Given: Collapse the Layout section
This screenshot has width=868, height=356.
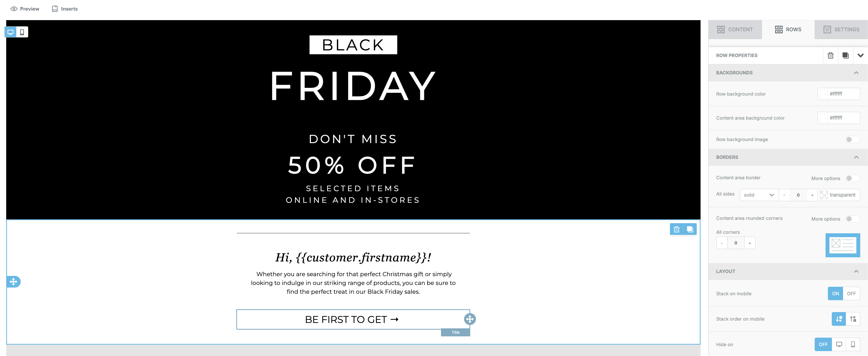Looking at the screenshot, I should 856,272.
